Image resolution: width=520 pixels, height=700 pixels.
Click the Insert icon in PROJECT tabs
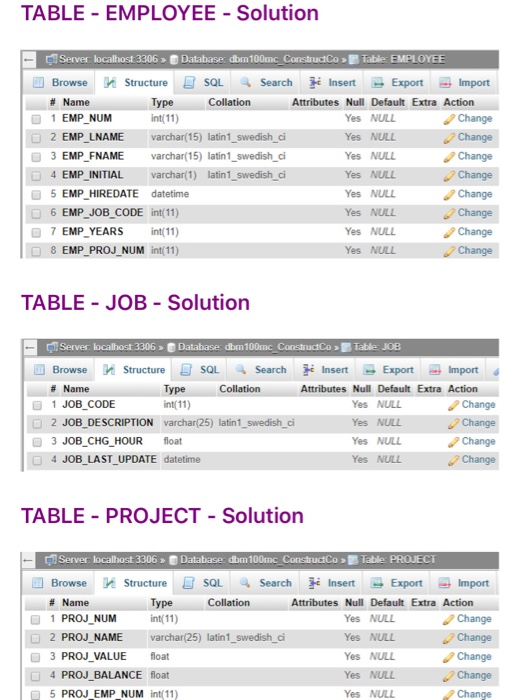(315, 583)
